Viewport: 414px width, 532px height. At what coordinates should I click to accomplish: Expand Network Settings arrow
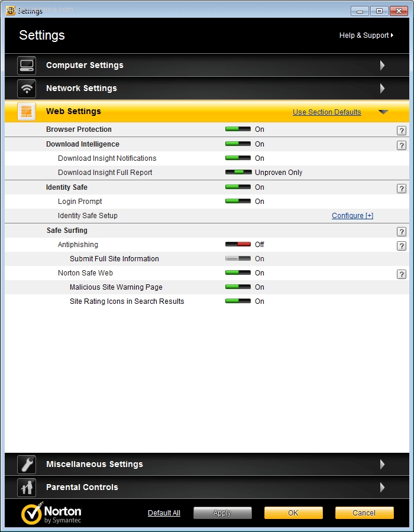(x=383, y=89)
